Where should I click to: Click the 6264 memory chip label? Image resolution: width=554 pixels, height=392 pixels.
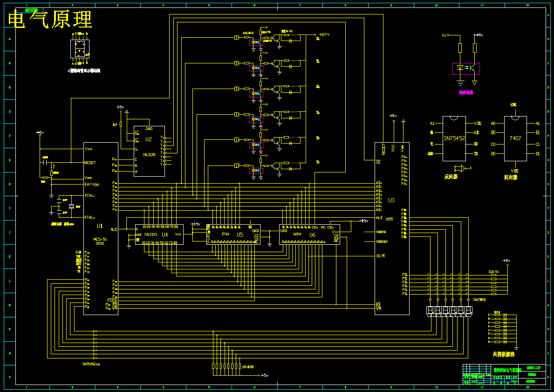[x=297, y=234]
